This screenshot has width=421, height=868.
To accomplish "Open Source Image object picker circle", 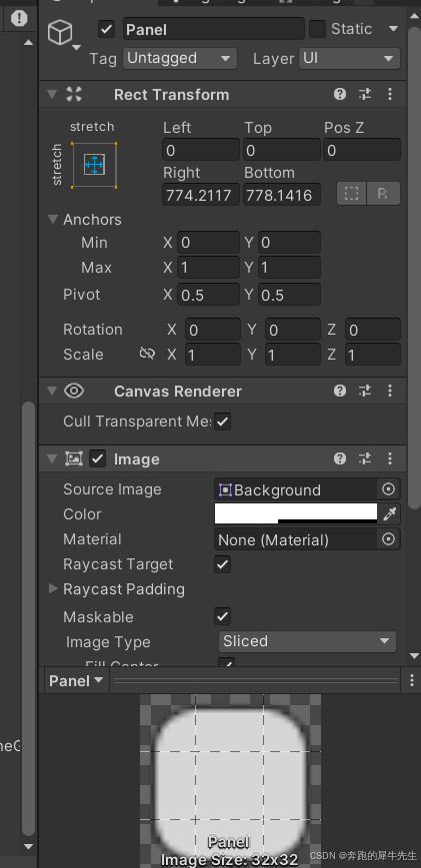I will pos(389,489).
